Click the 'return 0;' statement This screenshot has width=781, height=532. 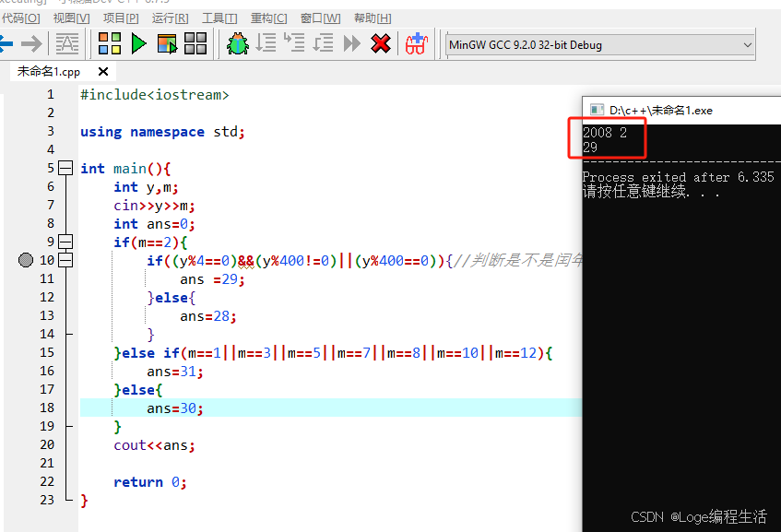coord(150,482)
